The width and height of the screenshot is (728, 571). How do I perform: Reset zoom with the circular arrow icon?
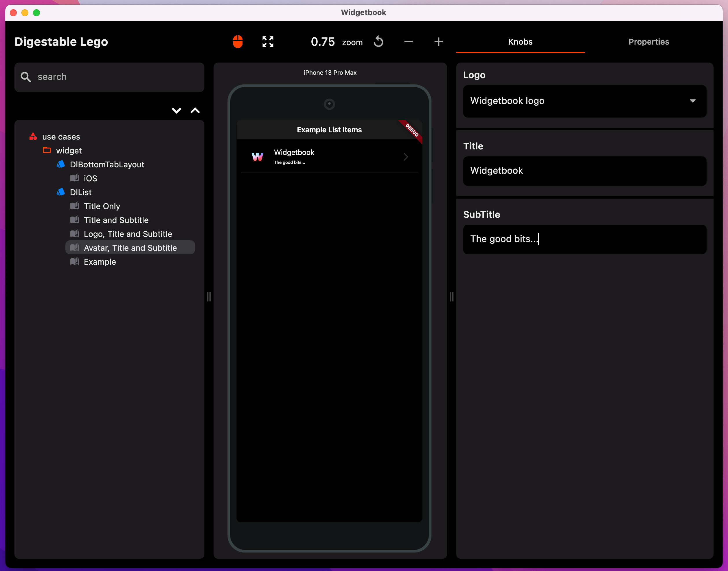pyautogui.click(x=378, y=42)
